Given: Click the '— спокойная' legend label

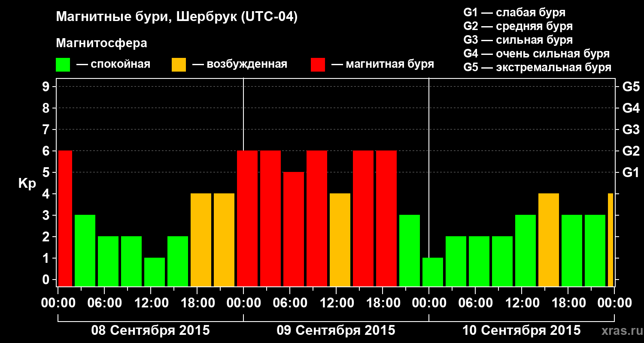Looking at the screenshot, I should pyautogui.click(x=113, y=65).
